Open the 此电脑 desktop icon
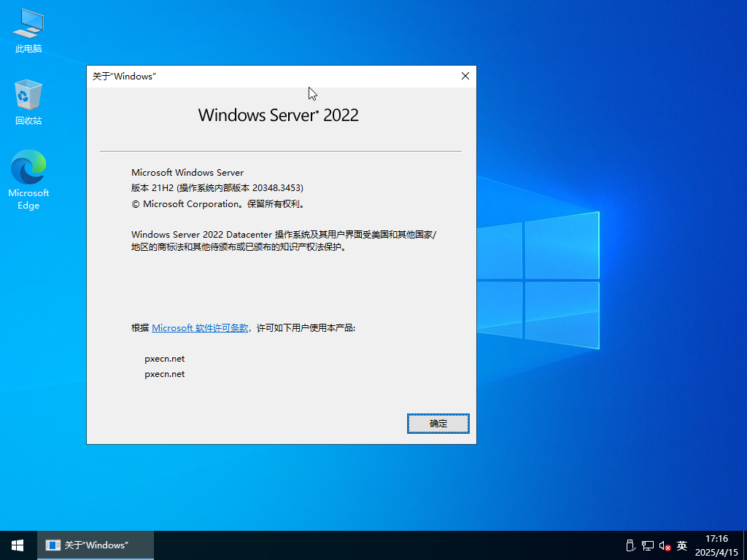This screenshot has width=747, height=560. 28,31
